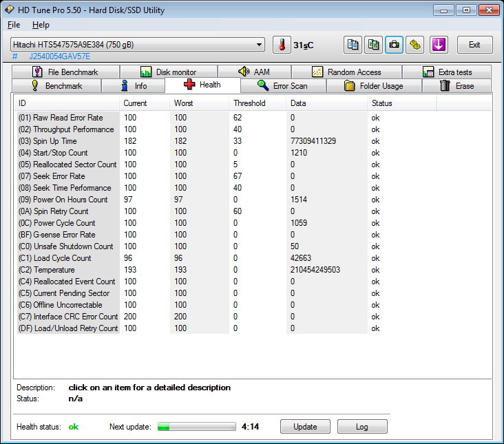Click the copy text to clipboard icon

tap(353, 45)
